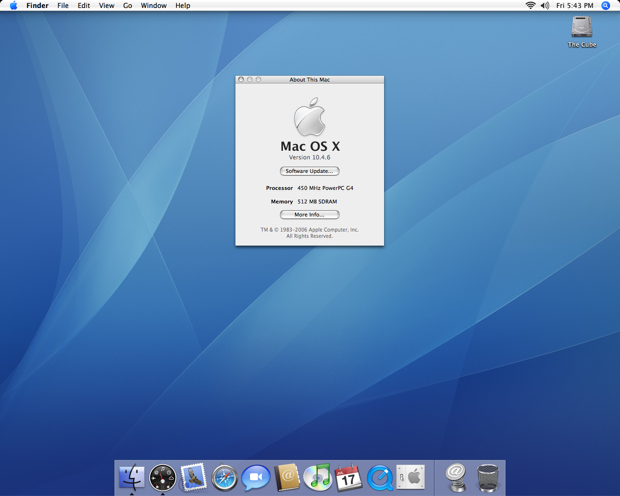Open the File menu
620x496 pixels.
pos(63,6)
